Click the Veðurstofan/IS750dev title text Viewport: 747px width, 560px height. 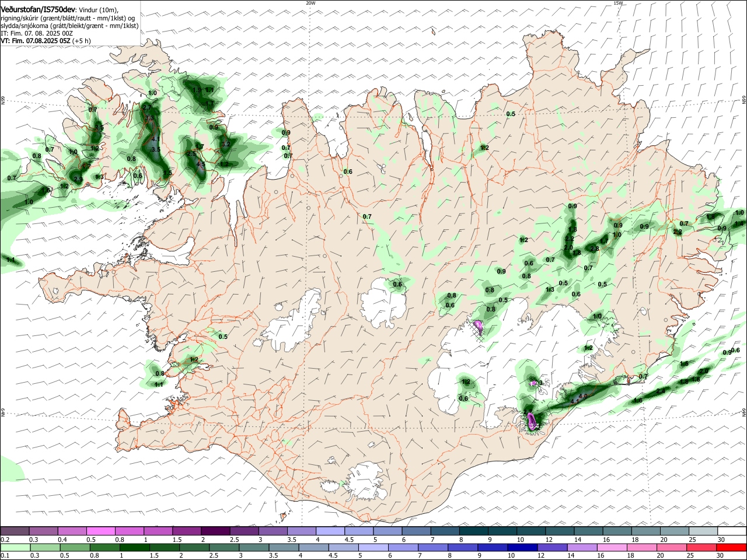coord(37,9)
